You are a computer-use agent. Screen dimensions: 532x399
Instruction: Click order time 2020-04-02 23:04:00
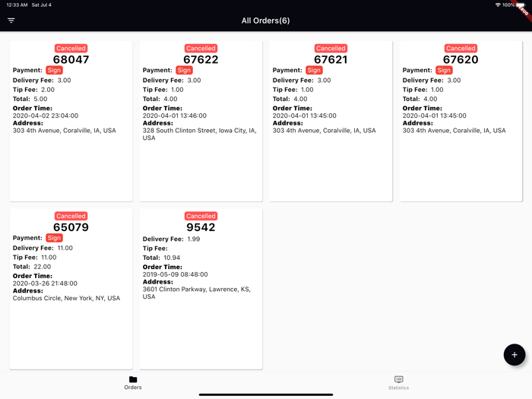pyautogui.click(x=46, y=116)
